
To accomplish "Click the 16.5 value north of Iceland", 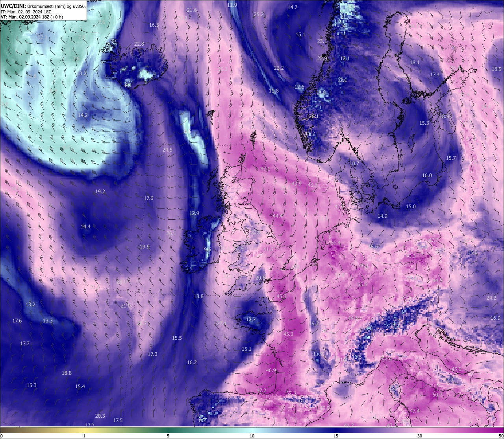I will 154,25.
